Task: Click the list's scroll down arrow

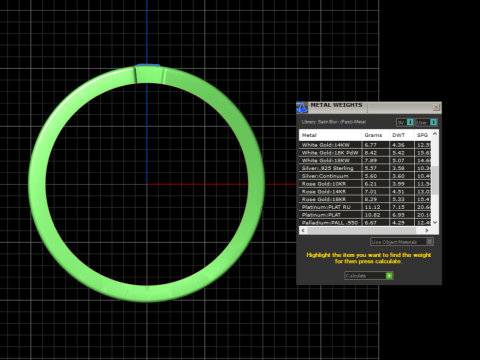Action: [x=435, y=222]
